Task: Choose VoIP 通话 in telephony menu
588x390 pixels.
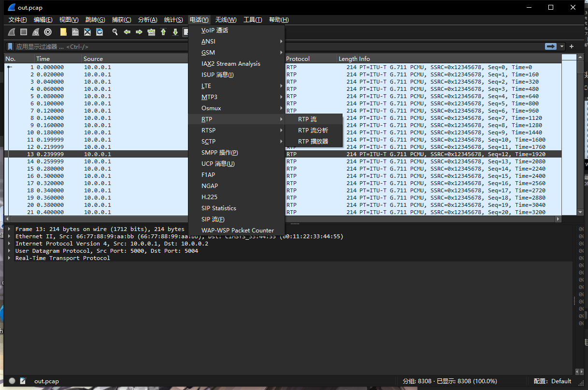Action: [x=215, y=30]
